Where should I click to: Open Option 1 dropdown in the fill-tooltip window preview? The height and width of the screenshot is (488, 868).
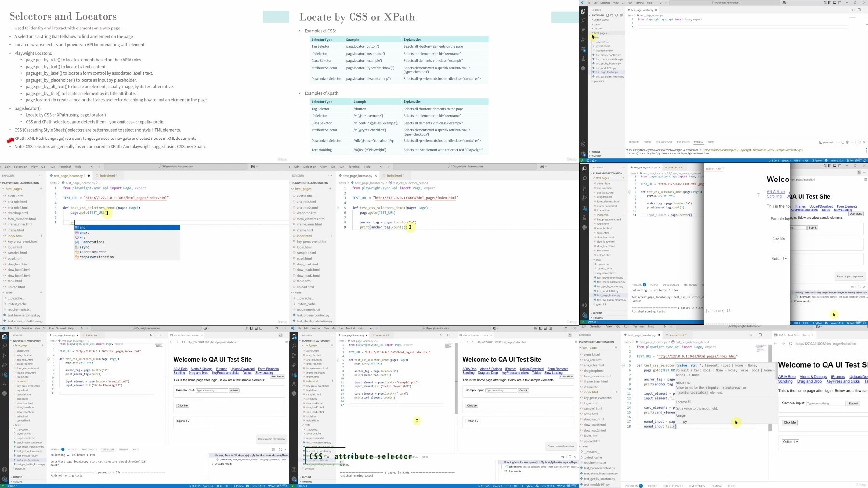coord(790,442)
